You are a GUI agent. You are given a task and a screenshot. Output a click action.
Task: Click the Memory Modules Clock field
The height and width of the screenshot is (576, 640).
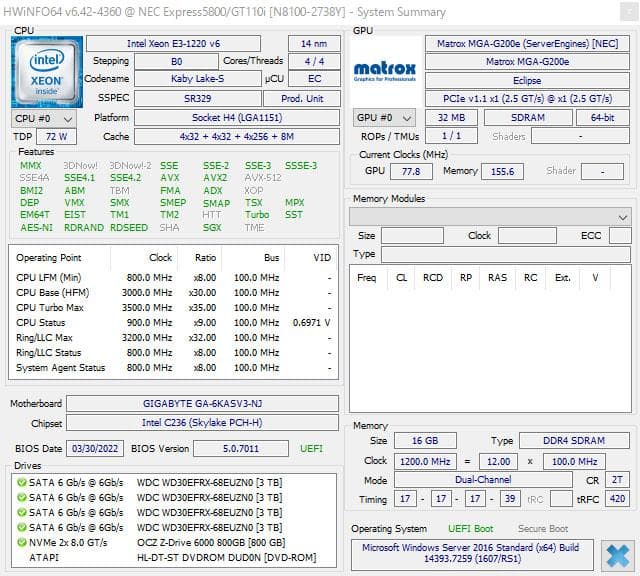coord(527,236)
